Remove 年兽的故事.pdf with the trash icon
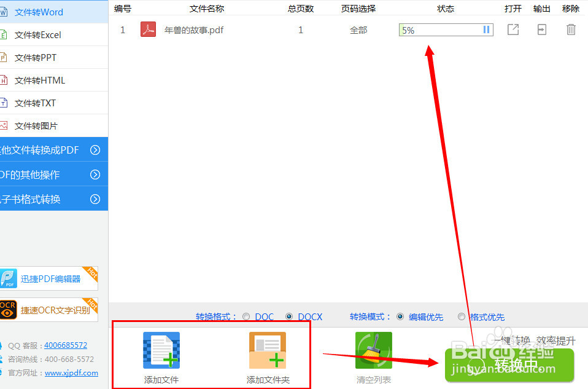 (x=571, y=29)
